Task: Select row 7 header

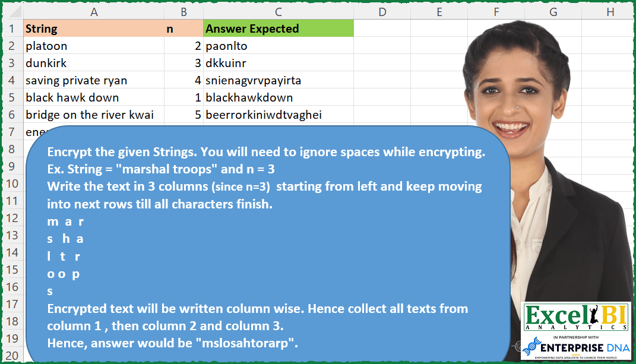Action: [x=12, y=132]
